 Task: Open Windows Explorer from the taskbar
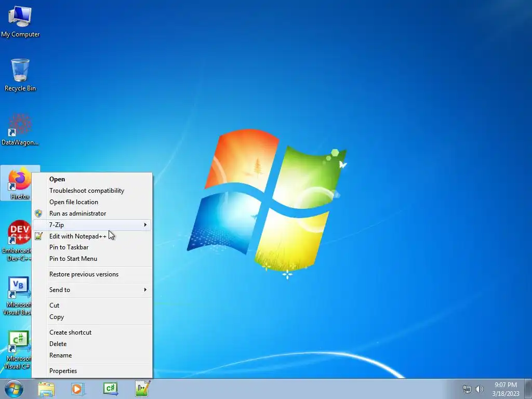pyautogui.click(x=46, y=389)
